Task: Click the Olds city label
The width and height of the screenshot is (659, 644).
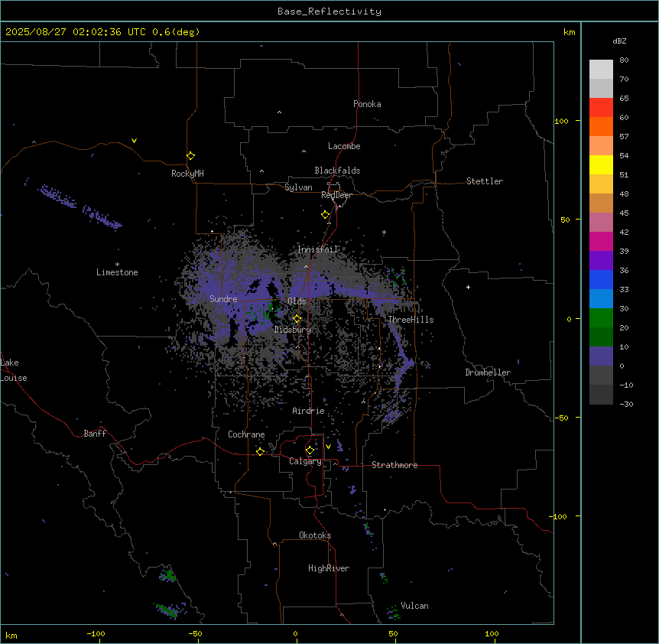Action: pos(297,301)
